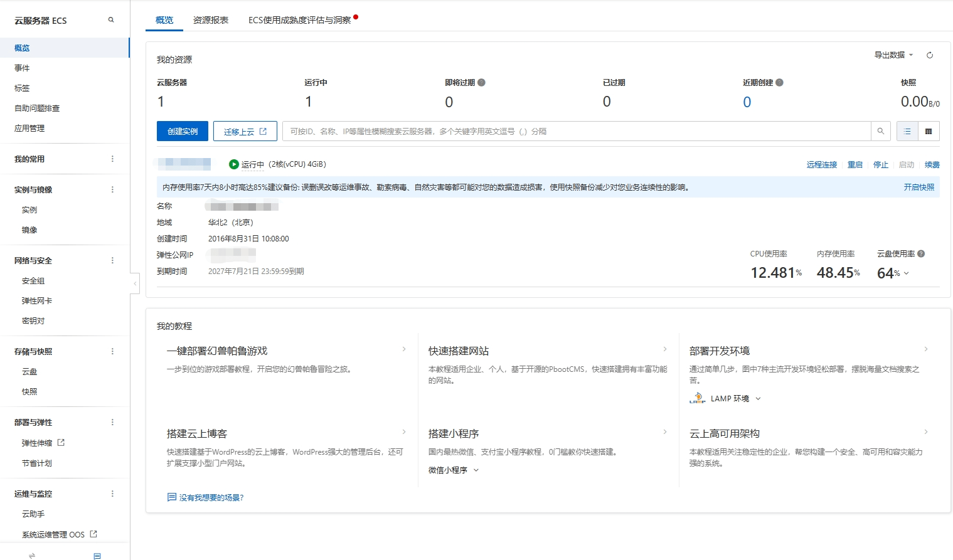Click the search magnifier beside 云服务器 ECS title

tap(111, 19)
